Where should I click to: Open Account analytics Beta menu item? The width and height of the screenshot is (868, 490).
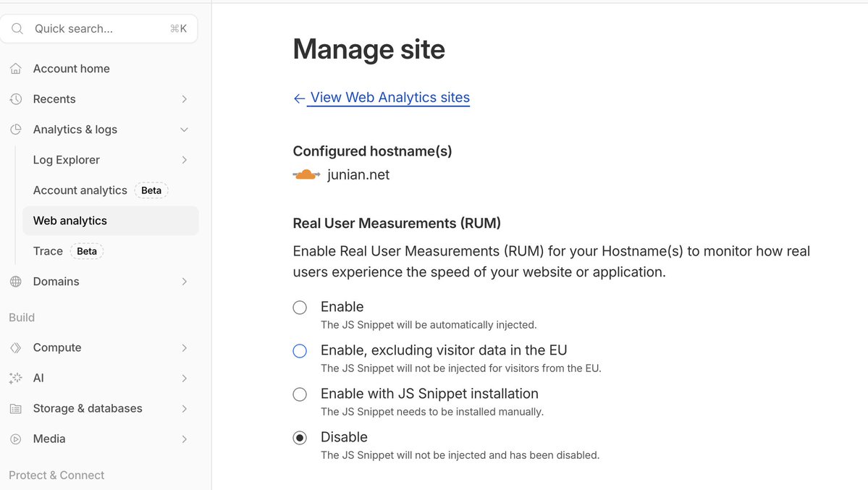click(x=80, y=190)
